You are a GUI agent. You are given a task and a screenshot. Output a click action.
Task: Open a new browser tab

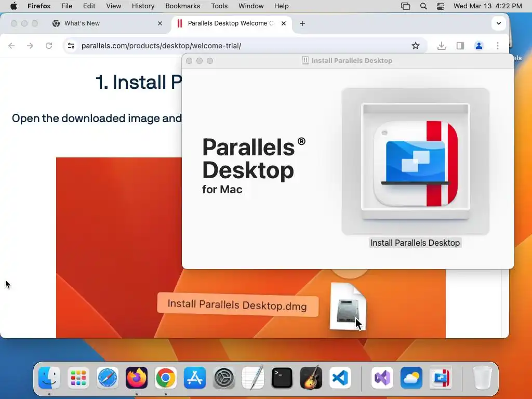coord(302,23)
